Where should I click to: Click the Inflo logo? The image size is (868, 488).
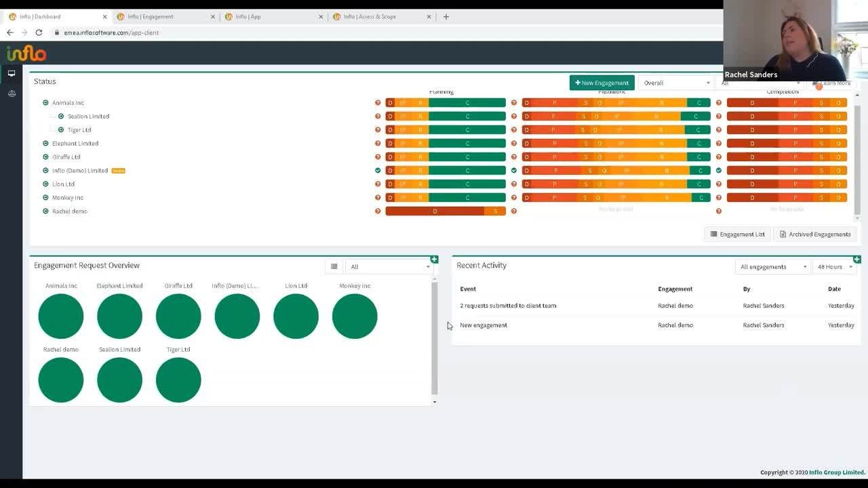pos(26,54)
